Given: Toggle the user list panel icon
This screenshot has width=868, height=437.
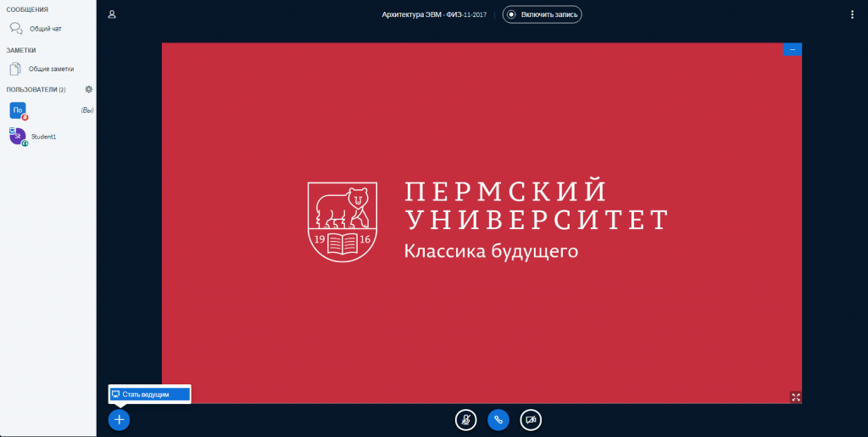Looking at the screenshot, I should coord(112,14).
